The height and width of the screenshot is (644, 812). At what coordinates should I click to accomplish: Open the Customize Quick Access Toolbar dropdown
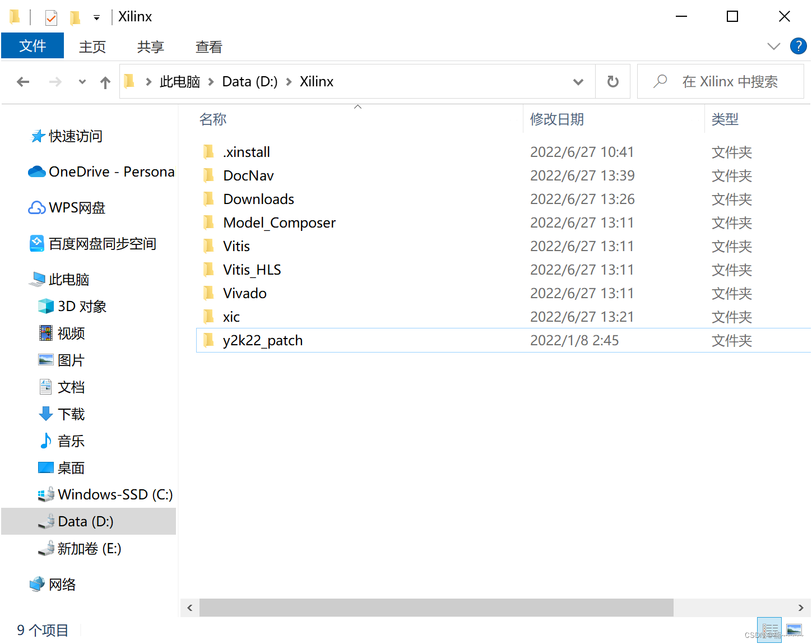coord(96,18)
